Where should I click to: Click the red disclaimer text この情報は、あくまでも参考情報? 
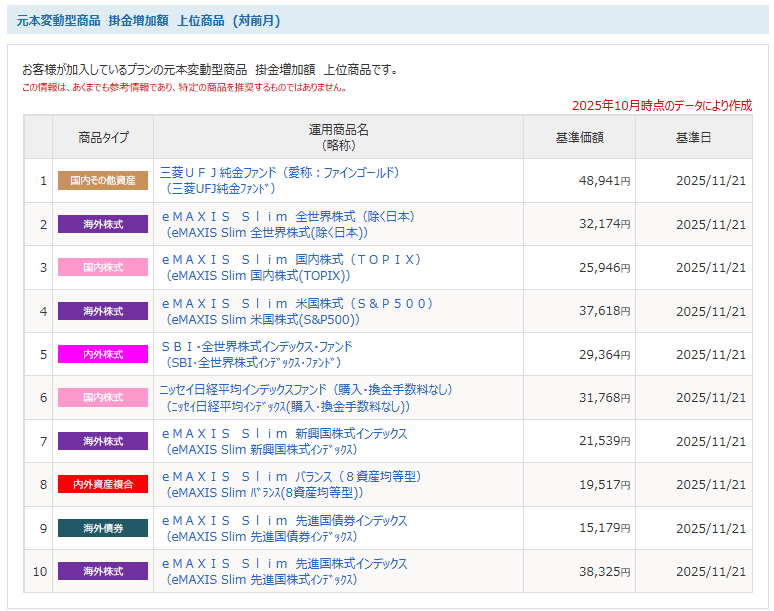(185, 87)
